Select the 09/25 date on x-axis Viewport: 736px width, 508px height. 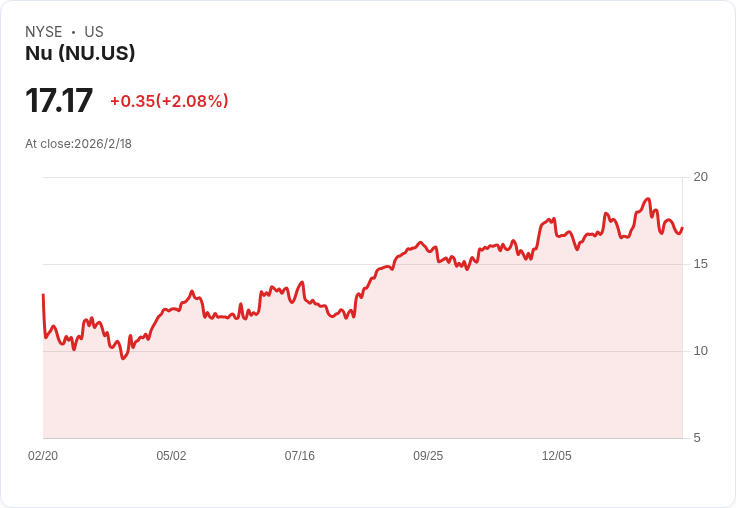click(x=428, y=456)
